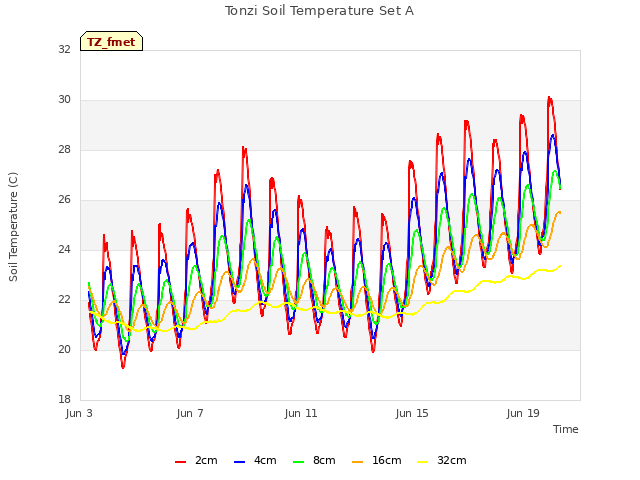The width and height of the screenshot is (640, 480).
Task: Click the chart title 'Tonzi Soil Temperature Set A'
Action: pyautogui.click(x=319, y=11)
